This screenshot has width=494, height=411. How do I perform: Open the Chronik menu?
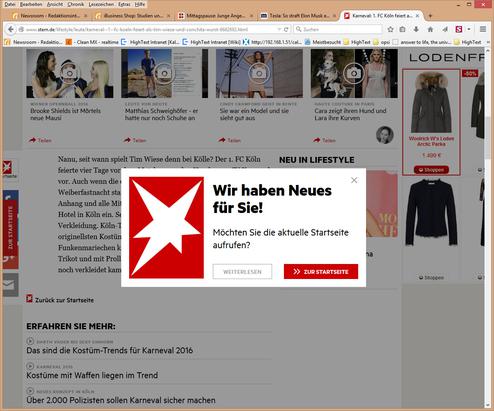(x=76, y=4)
